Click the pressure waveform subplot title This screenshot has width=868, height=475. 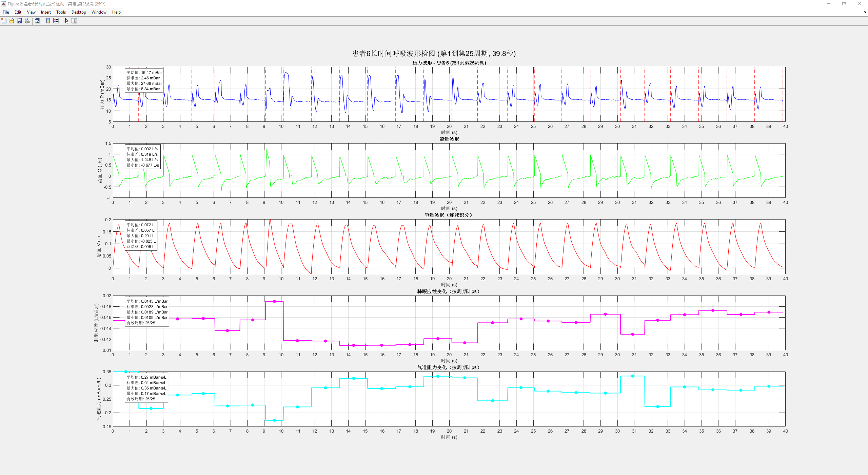[449, 63]
